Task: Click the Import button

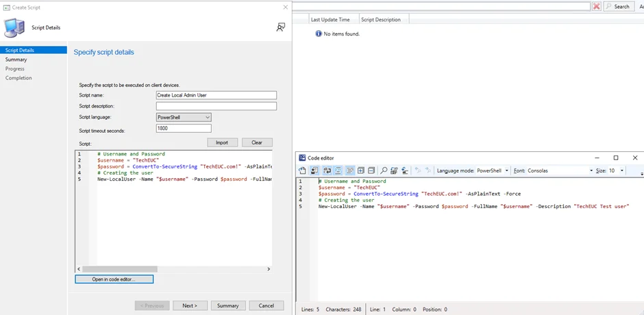Action: [222, 142]
